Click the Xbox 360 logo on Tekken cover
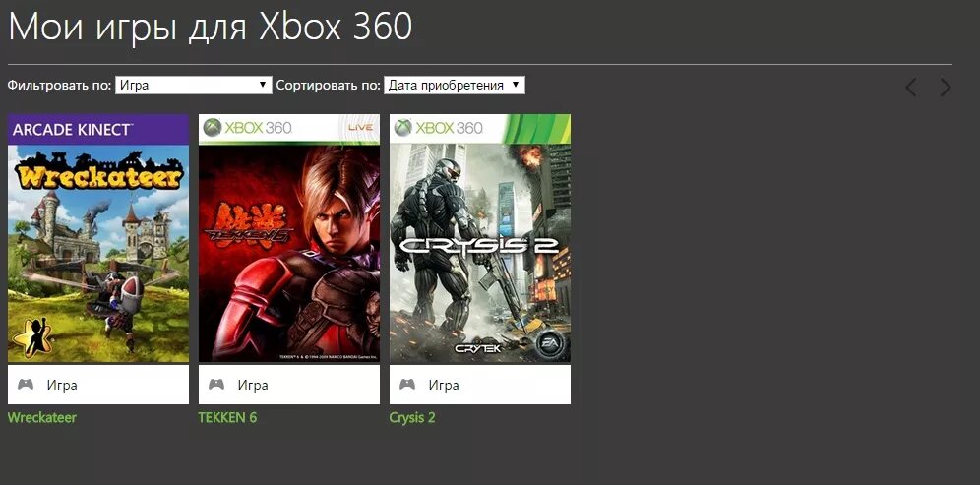This screenshot has width=980, height=485. tap(248, 128)
